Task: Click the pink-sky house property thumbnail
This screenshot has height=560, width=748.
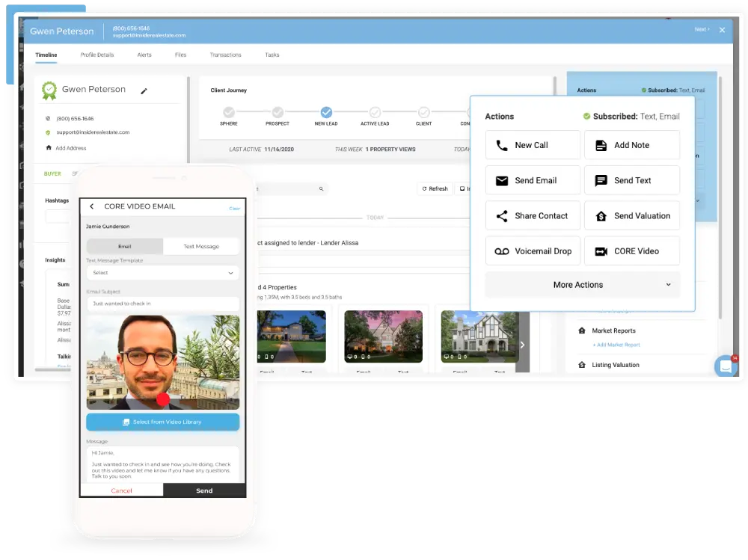Action: click(x=384, y=336)
